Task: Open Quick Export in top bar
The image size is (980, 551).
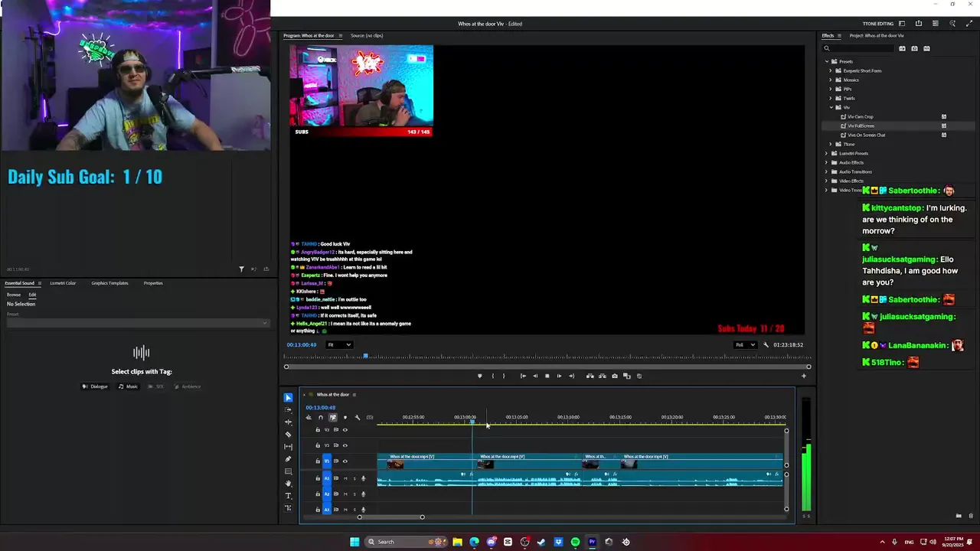Action: pos(919,24)
